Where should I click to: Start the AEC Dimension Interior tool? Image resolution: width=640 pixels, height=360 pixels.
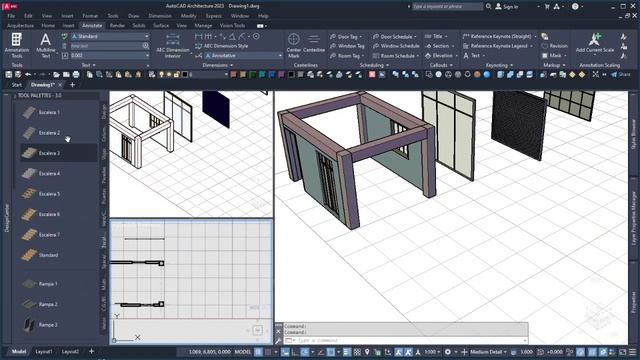click(173, 45)
